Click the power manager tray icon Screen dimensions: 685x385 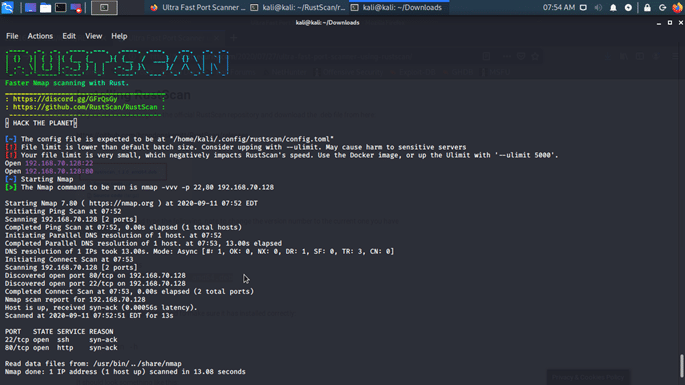(628, 7)
